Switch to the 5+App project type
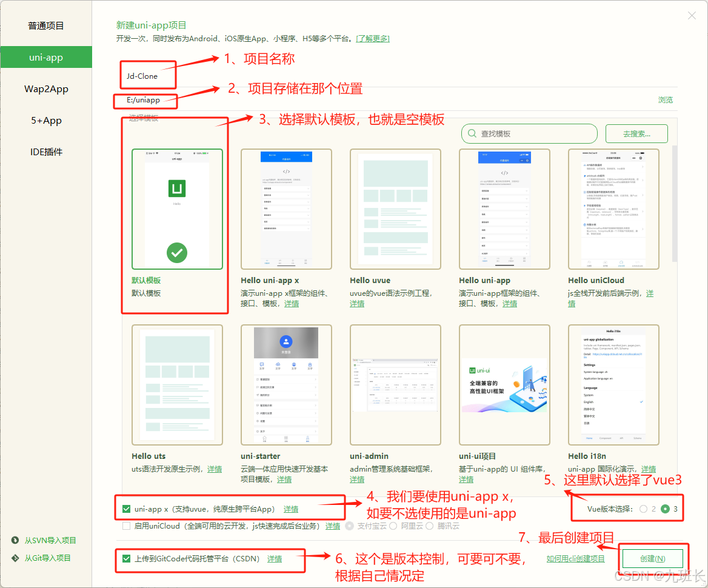 tap(45, 121)
